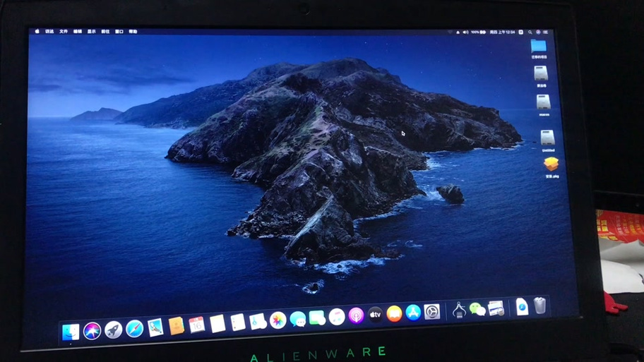Select the topmost drive icon on desktop
This screenshot has height=362, width=644.
pos(540,73)
